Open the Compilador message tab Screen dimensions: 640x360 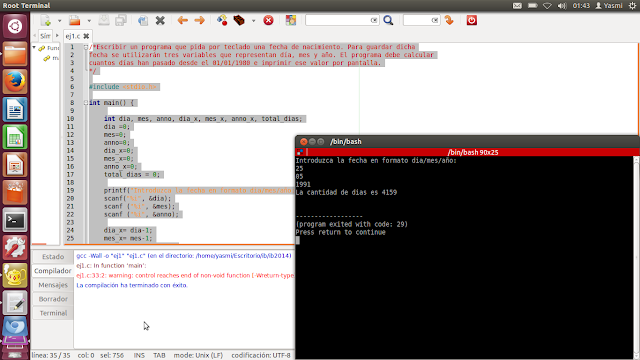53,271
